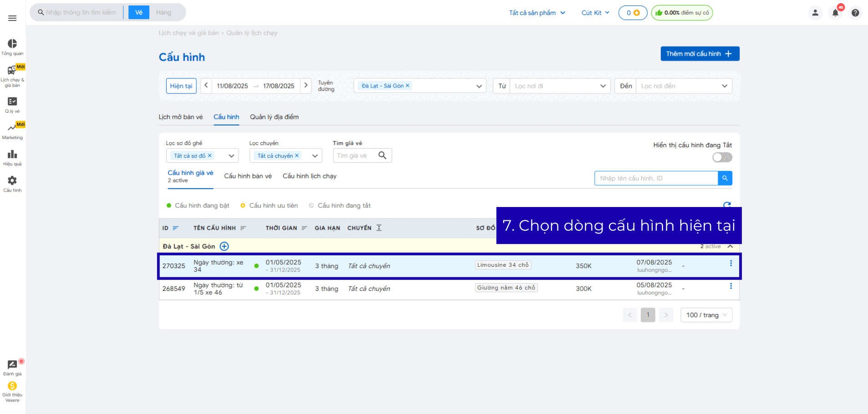This screenshot has width=868, height=414.
Task: Click the plus icon beside Đà Lạt - Sài Gòn
Action: click(x=224, y=246)
